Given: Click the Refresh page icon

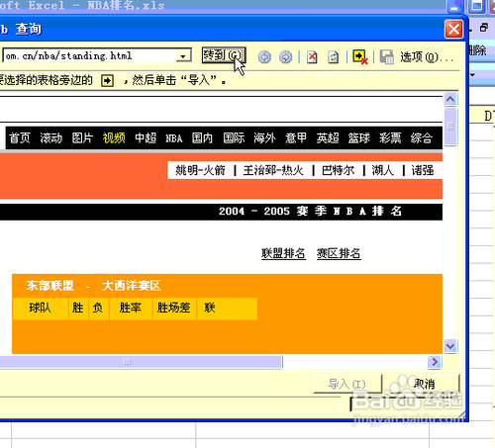Looking at the screenshot, I should coord(334,57).
